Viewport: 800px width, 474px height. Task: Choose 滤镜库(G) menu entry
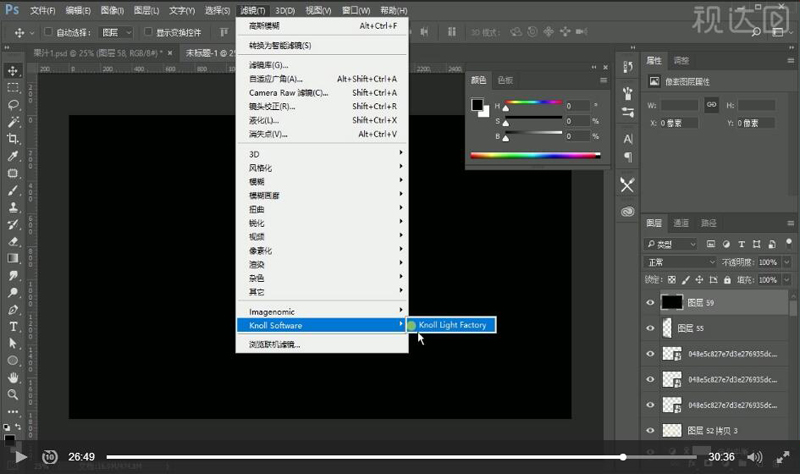322,65
